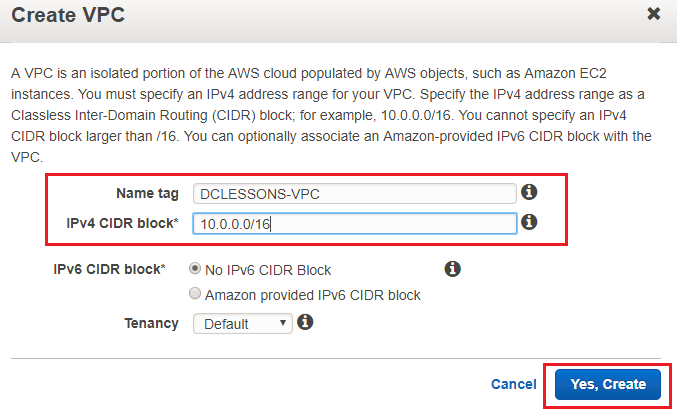This screenshot has width=680, height=419.
Task: Open the info icon beside Name tag
Action: tap(529, 192)
